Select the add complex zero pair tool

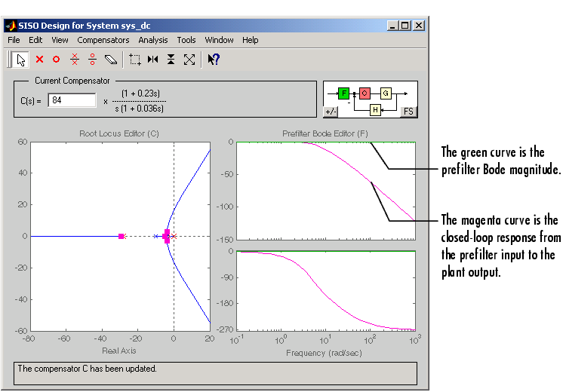coord(92,59)
